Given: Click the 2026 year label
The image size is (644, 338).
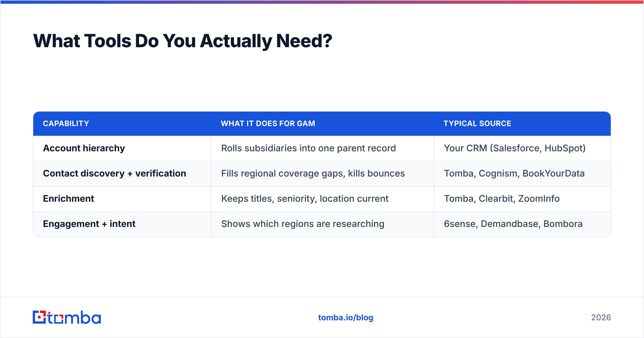Looking at the screenshot, I should [601, 318].
